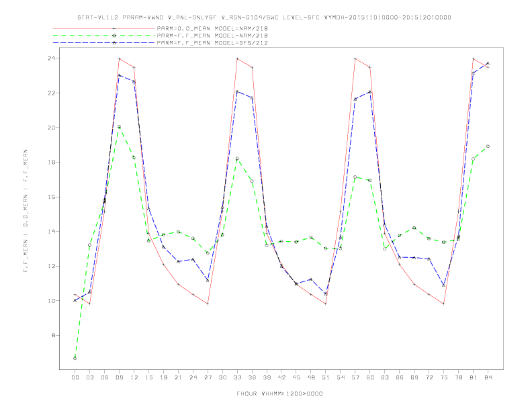Click x-axis tick label '09'

coord(119,377)
